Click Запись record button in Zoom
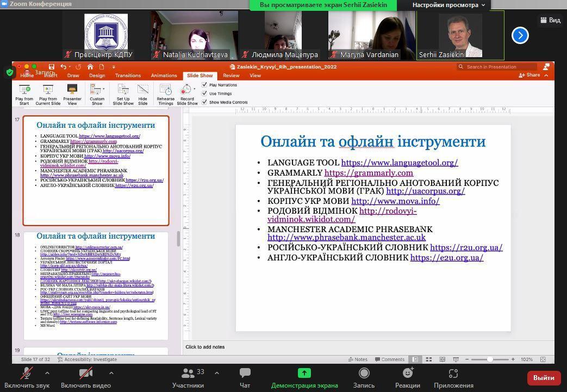 tap(364, 378)
